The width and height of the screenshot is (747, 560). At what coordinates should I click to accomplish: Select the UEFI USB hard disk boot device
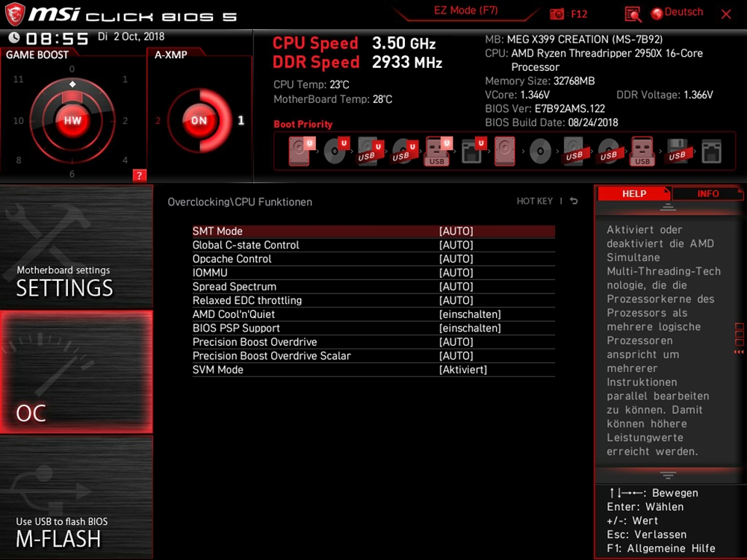tap(371, 151)
